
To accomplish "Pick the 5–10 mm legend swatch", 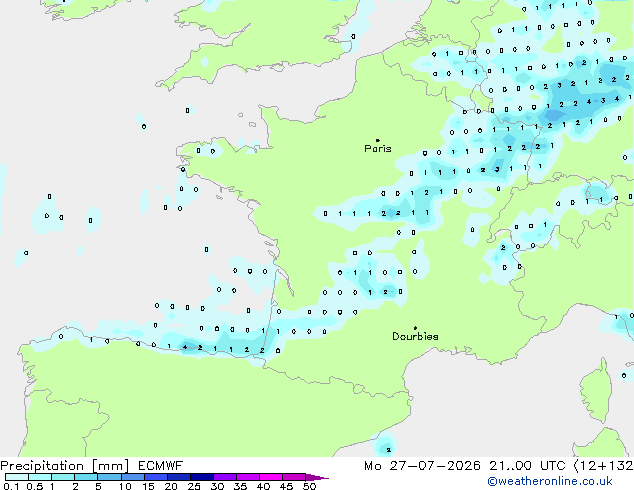I will [109, 477].
